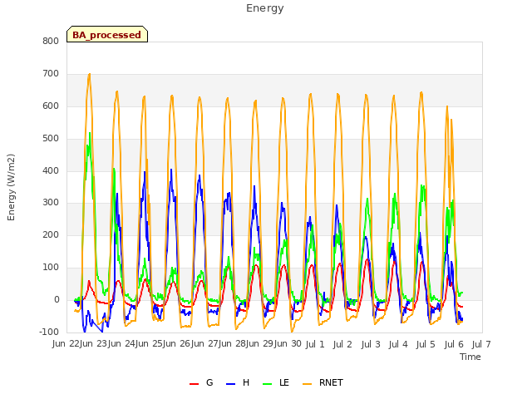The height and width of the screenshot is (399, 532).
Task: Click the Time axis label
Action: coord(470,357)
